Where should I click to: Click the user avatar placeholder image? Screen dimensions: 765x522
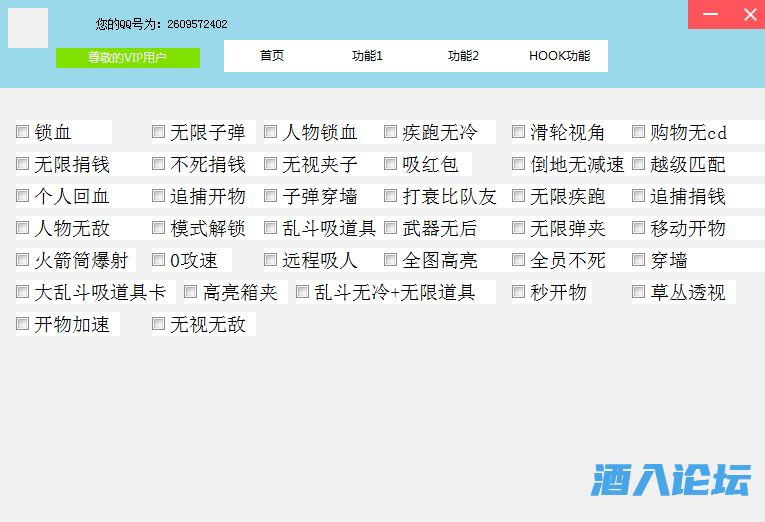28,28
